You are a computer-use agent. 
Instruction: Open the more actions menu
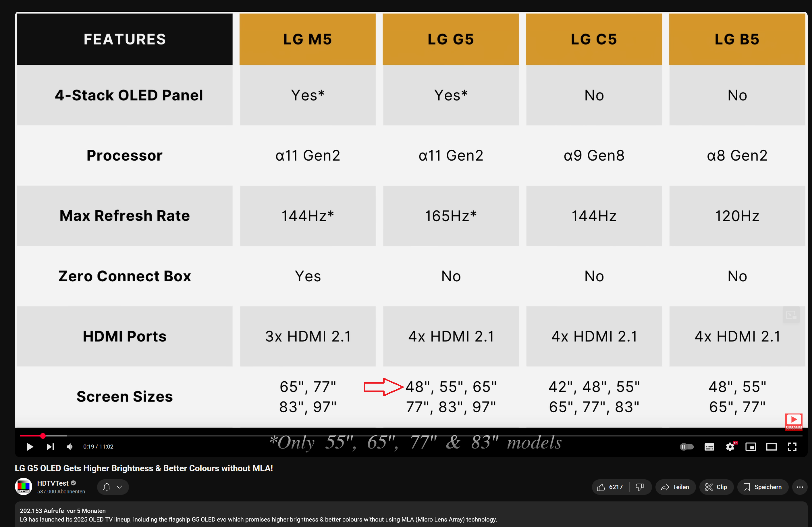800,487
